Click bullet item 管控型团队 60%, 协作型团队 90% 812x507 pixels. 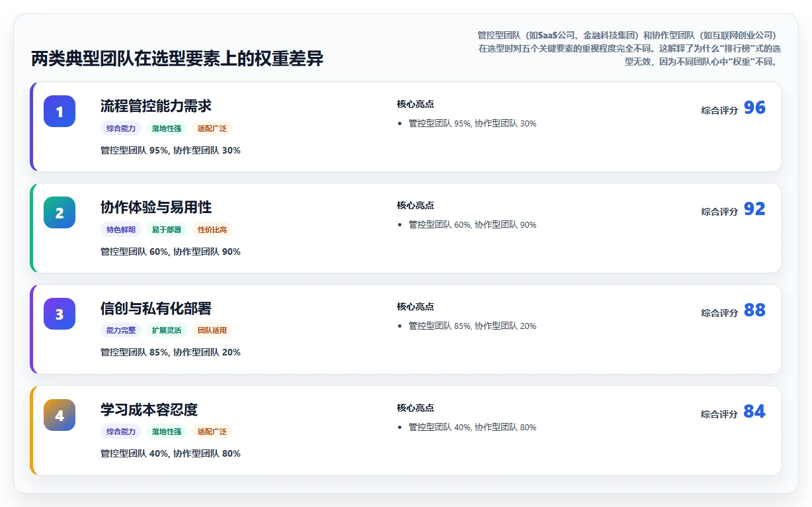coord(472,224)
